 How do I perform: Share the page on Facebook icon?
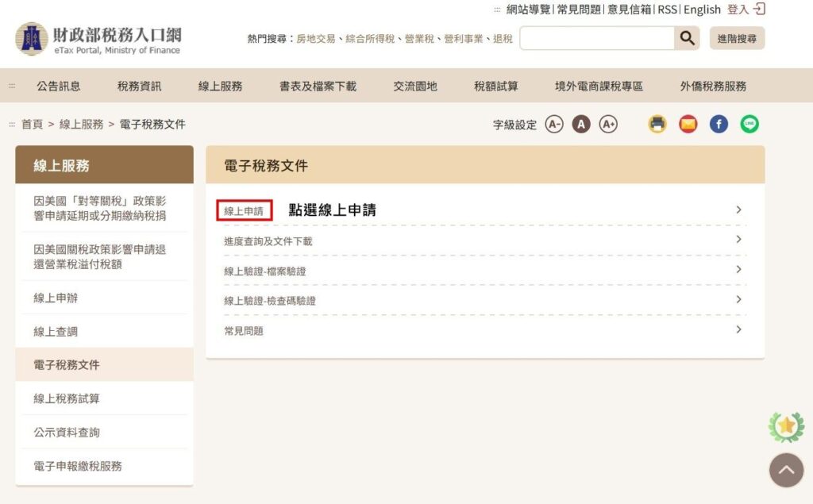[719, 125]
